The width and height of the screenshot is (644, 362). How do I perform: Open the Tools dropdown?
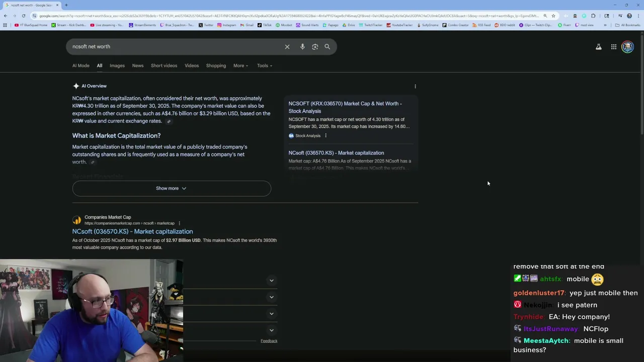pyautogui.click(x=265, y=66)
